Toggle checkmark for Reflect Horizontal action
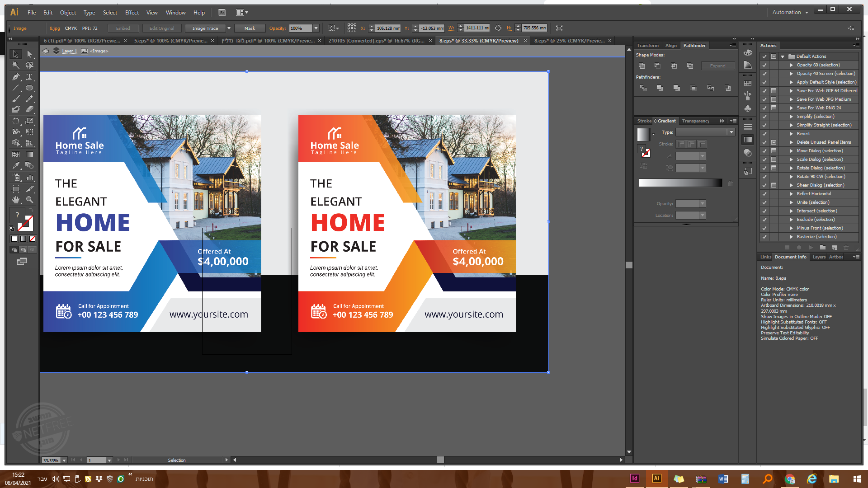The width and height of the screenshot is (868, 488). [x=764, y=194]
